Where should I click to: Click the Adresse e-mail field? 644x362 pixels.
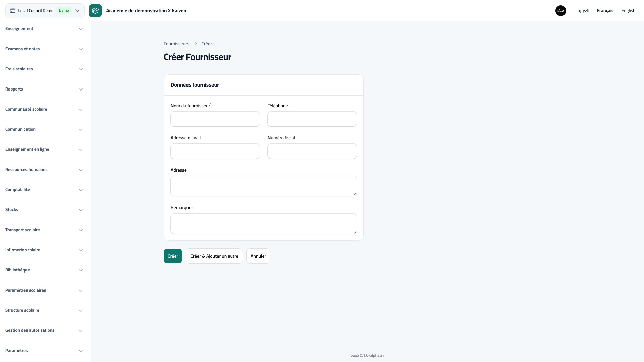tap(215, 151)
